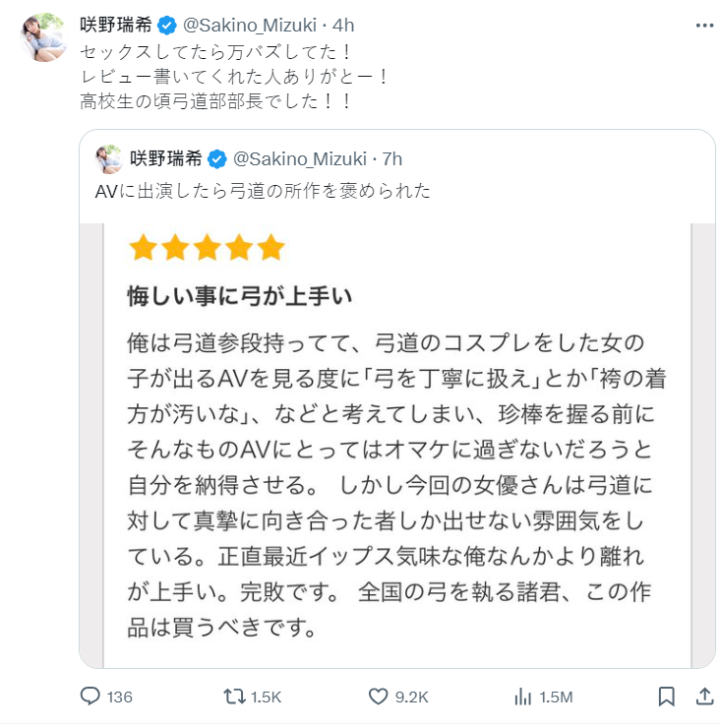Screen dimensions: 720x728
Task: Click @Sakino_Mizuki handle inside the quoted tweet
Action: coord(298,159)
